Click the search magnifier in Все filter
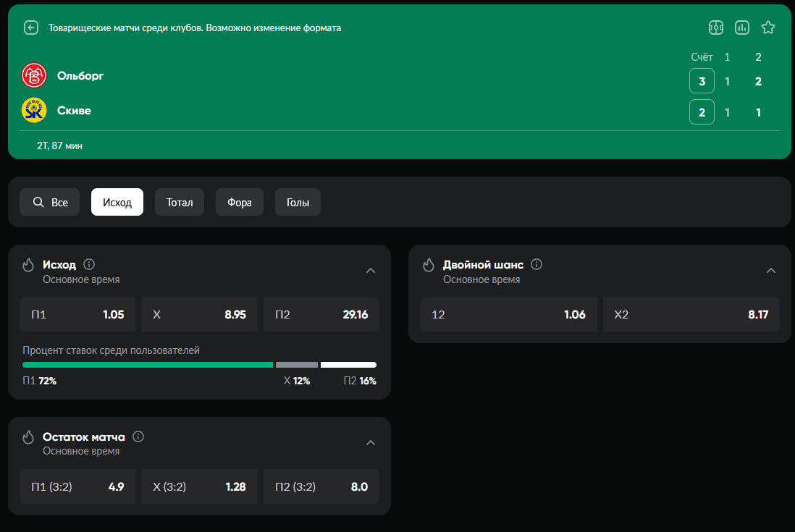Screen dimensions: 795x532 point(38,202)
